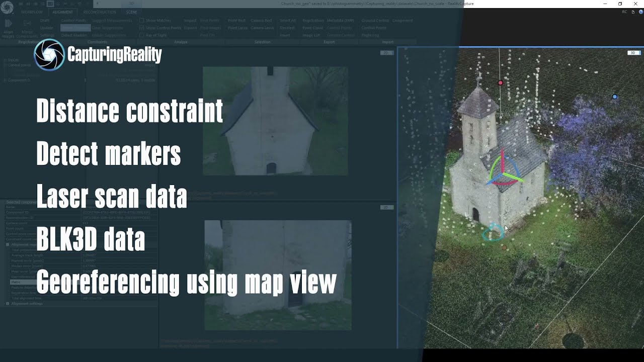Click Unlock Suggestions in the ribbon
The height and width of the screenshot is (362, 644).
click(x=109, y=35)
